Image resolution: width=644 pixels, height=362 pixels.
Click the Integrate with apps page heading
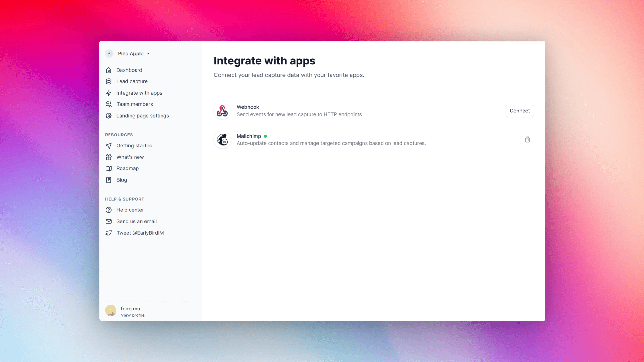click(x=264, y=61)
